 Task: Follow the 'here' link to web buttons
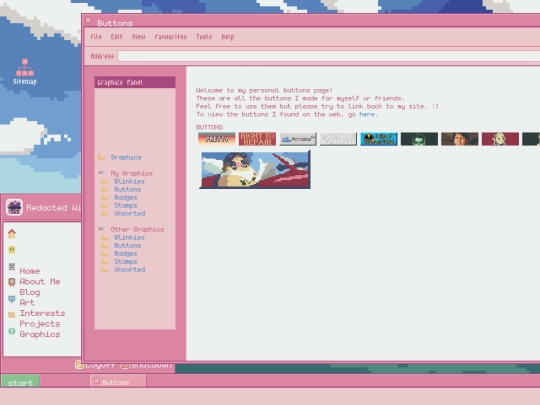(367, 114)
